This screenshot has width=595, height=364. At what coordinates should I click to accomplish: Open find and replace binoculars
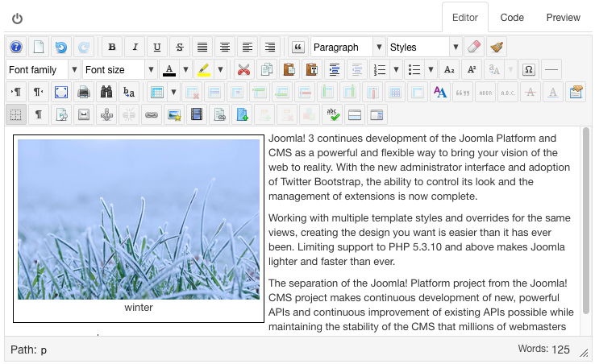(106, 93)
